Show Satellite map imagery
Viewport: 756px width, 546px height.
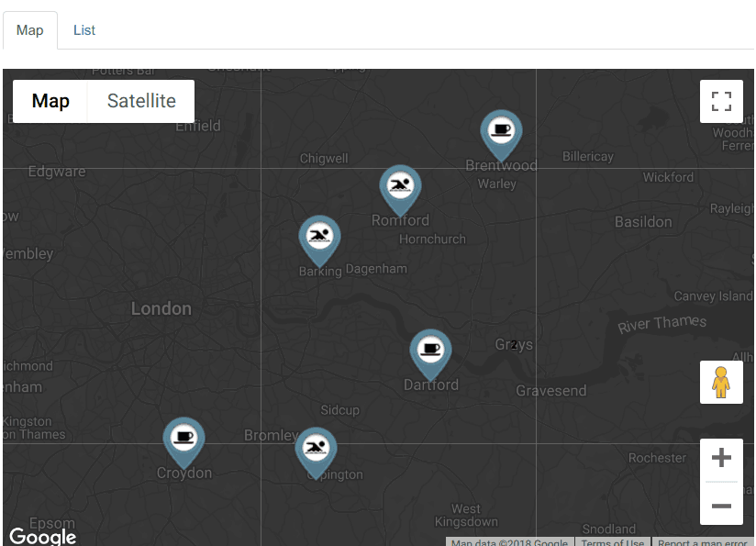141,101
